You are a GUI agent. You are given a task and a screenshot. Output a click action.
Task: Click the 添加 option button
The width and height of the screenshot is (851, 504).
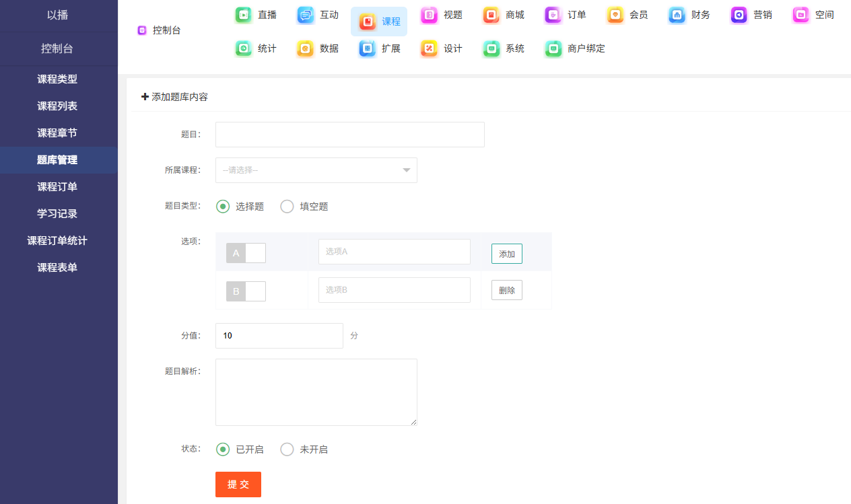[x=506, y=254]
